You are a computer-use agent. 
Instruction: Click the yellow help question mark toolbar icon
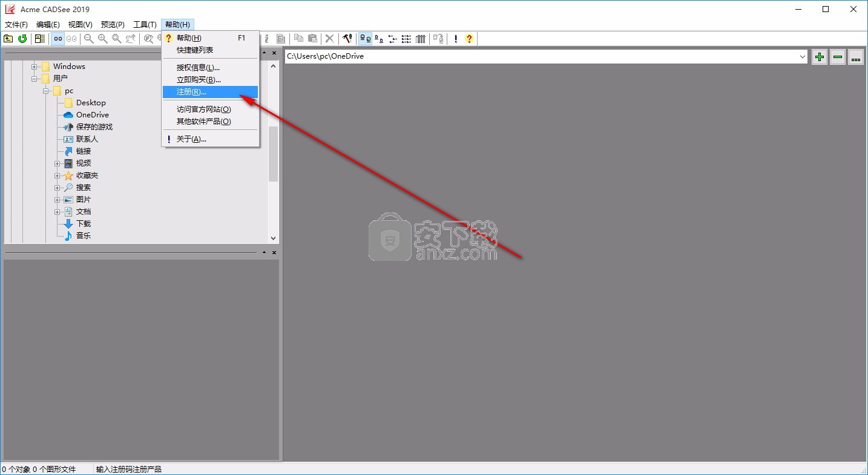[469, 39]
